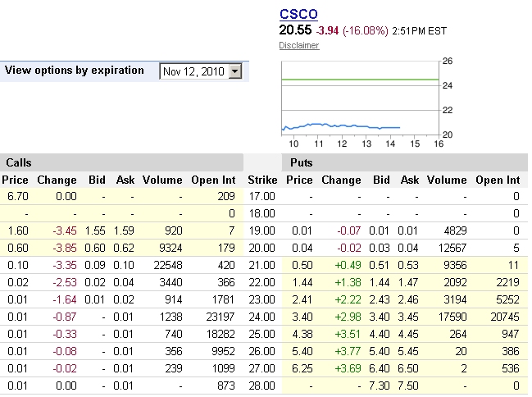Click call volume 22548
This screenshot has height=397, width=532.
coord(168,265)
